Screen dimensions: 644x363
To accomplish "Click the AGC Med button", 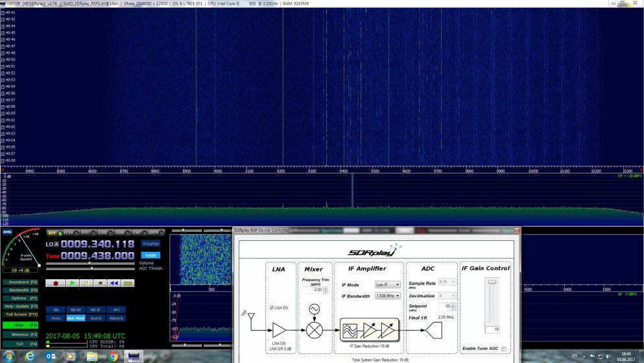I will click(76, 318).
